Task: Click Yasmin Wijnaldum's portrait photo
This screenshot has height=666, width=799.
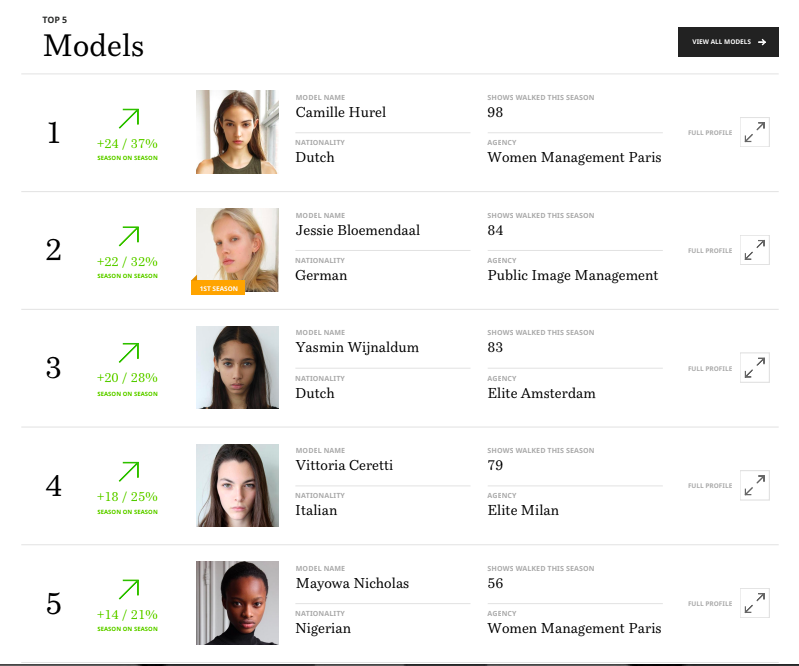Action: pos(237,367)
